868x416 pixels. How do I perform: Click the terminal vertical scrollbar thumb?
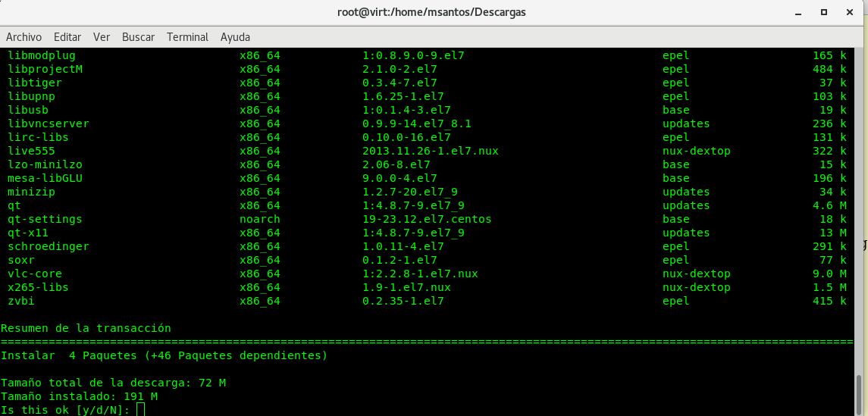click(x=860, y=394)
